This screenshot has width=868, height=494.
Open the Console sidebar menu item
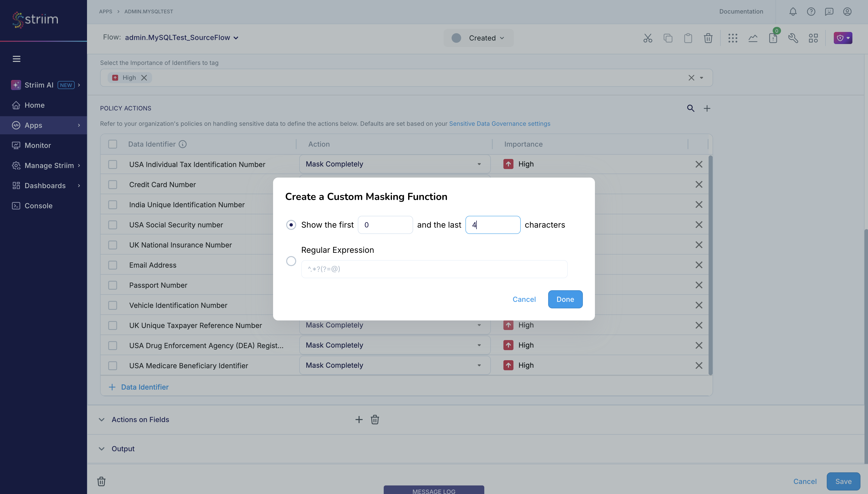tap(38, 205)
